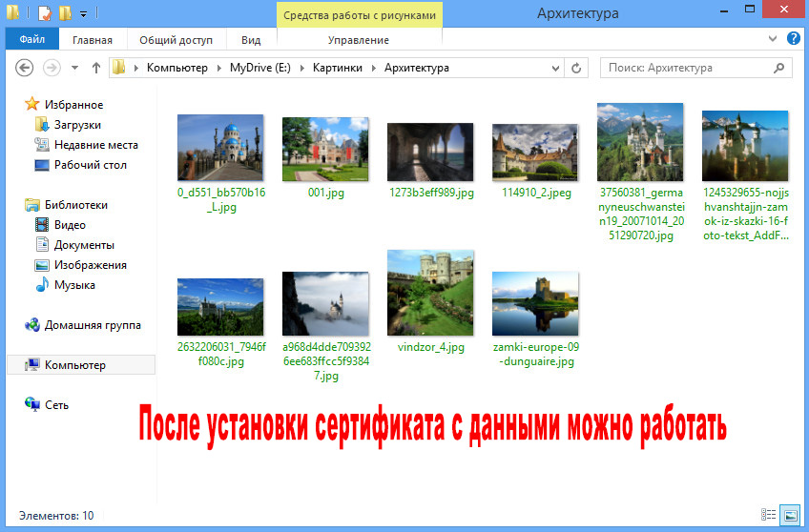Click the folder icon in the address bar

click(118, 67)
